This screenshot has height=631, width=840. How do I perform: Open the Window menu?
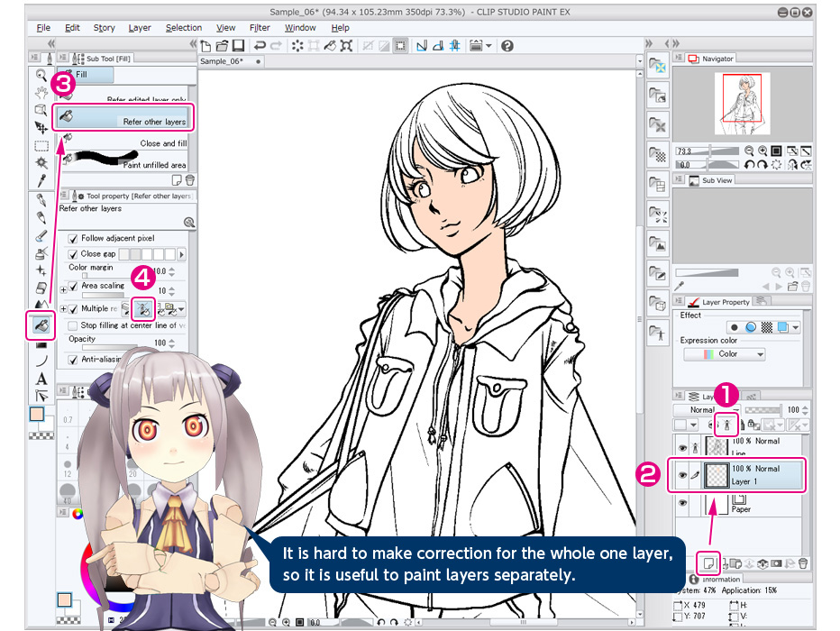(299, 27)
